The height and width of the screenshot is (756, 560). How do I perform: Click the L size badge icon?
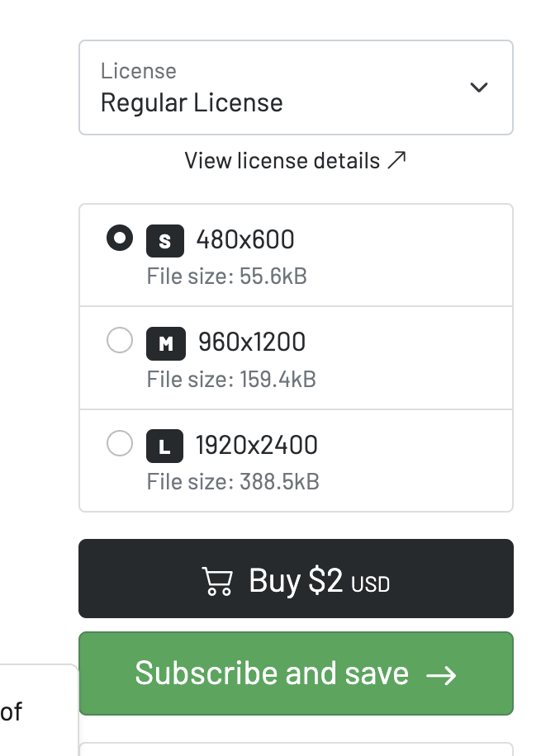[164, 447]
